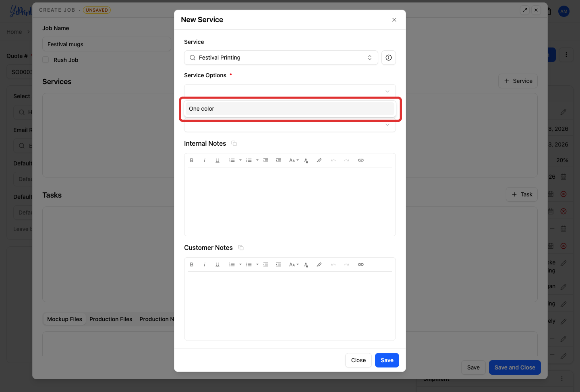Screen dimensions: 580x392
Task: Click into the Customer Notes text area
Action: 290,305
